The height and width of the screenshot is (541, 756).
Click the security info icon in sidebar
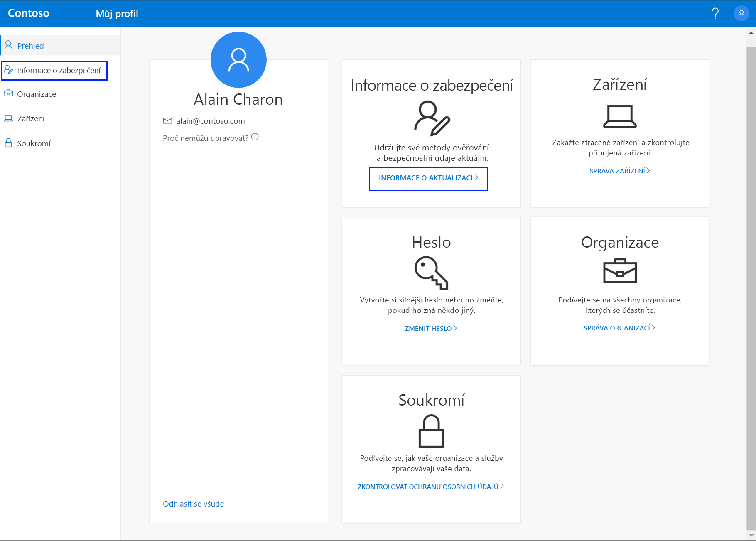coord(8,70)
